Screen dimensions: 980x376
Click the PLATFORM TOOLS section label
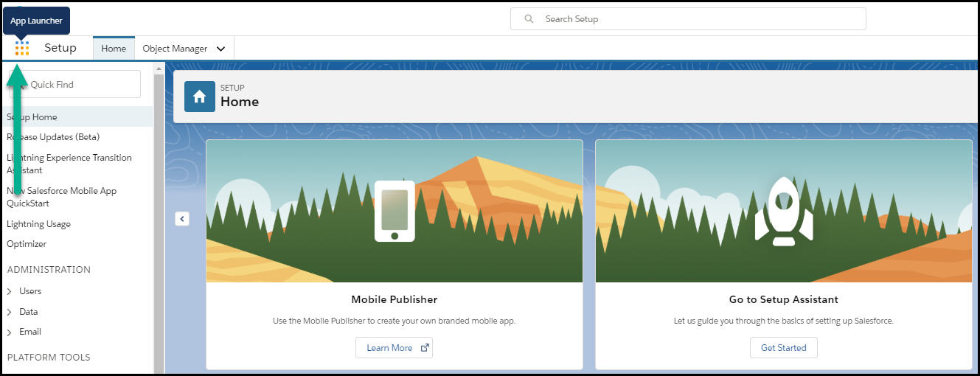49,358
